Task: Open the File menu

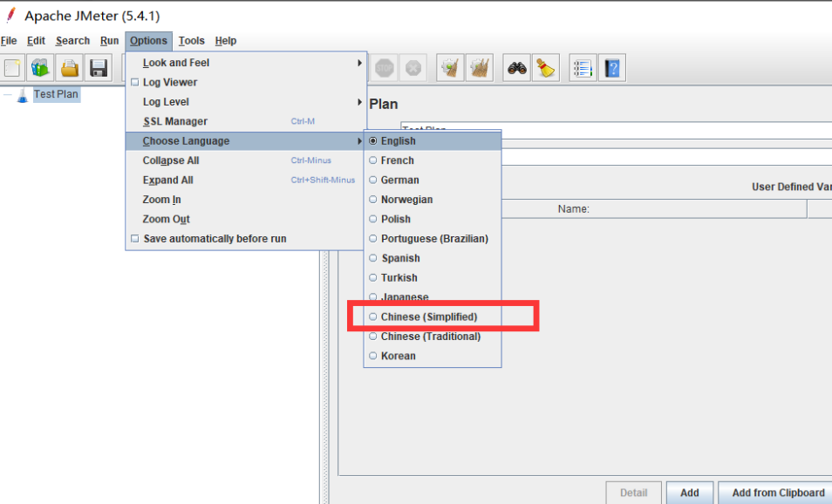Action: pyautogui.click(x=9, y=41)
